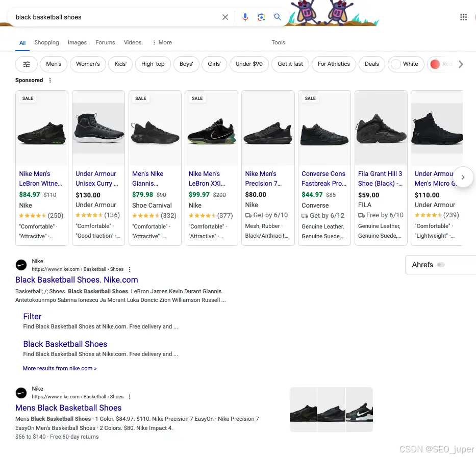Switch to the Forums tab
The width and height of the screenshot is (476, 457).
tap(105, 42)
